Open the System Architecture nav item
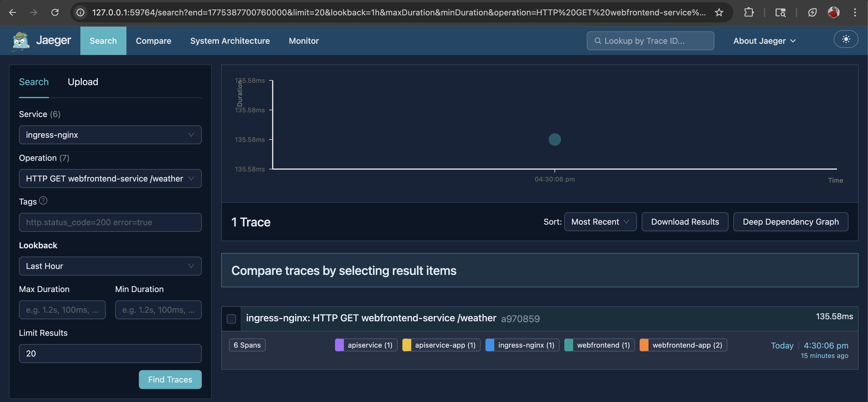868x402 pixels. click(x=230, y=41)
